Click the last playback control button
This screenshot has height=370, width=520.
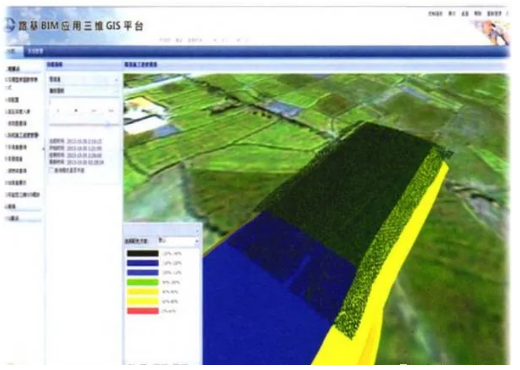(111, 110)
